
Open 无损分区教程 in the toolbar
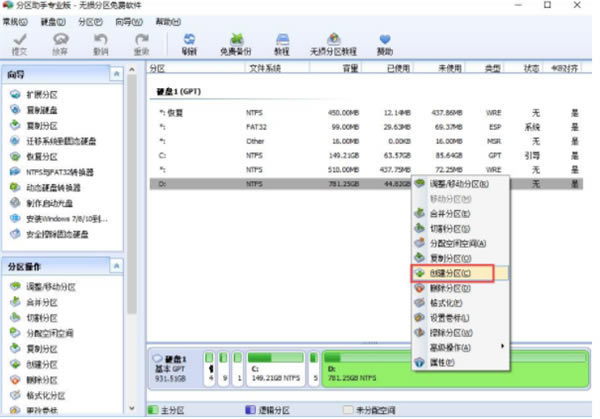(333, 44)
